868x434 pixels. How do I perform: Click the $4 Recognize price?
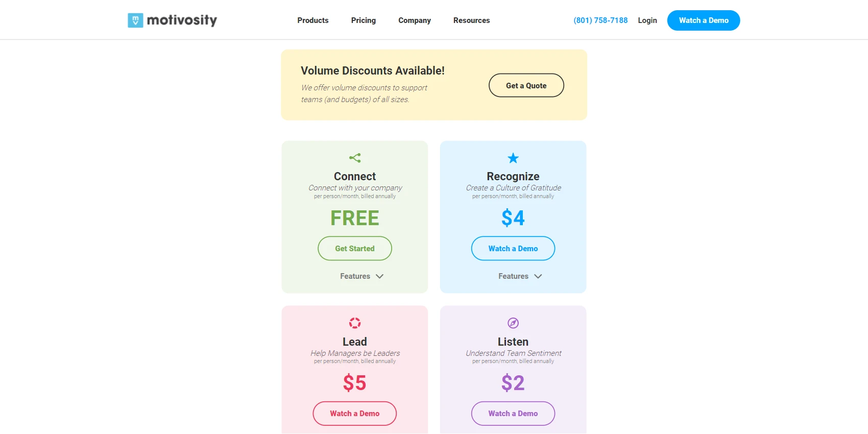click(x=513, y=218)
